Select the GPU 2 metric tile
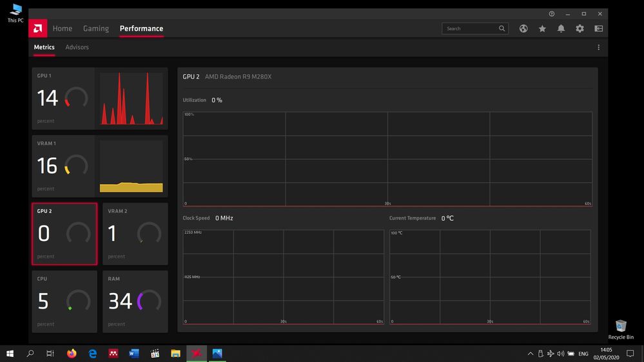644x362 pixels. coord(64,234)
